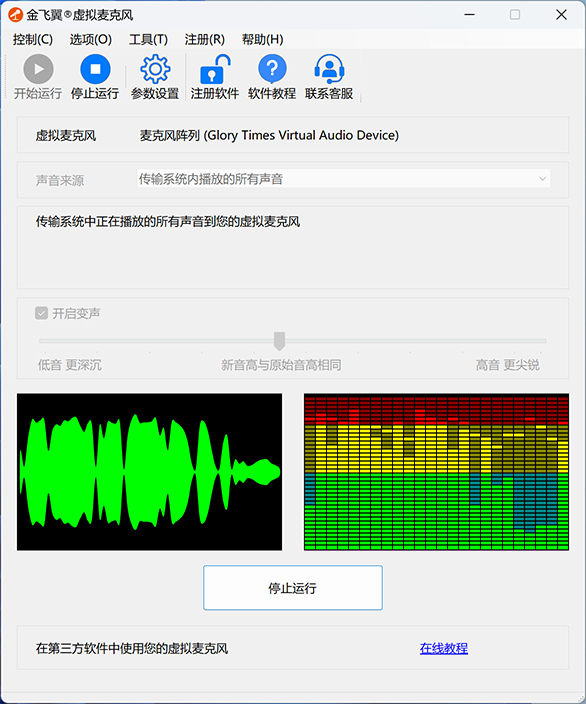Viewport: 586px width, 704px height.
Task: Open the 选项(O) menu
Action: point(90,40)
